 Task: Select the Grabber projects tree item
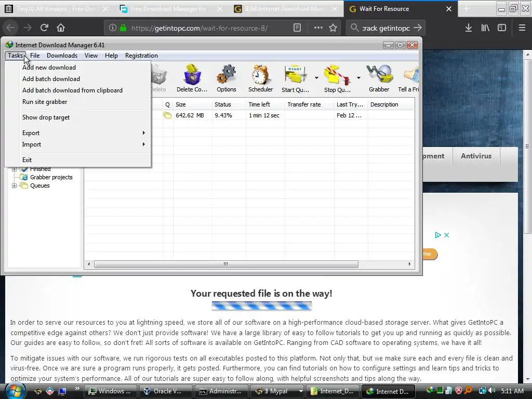click(51, 177)
